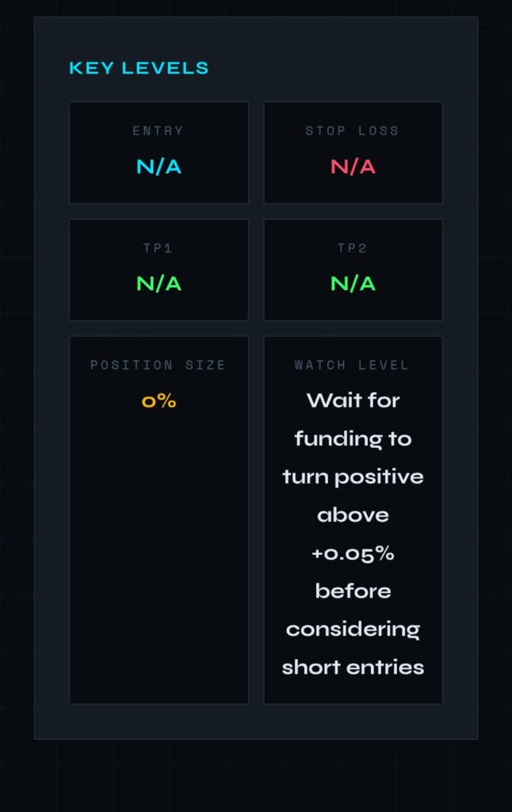Click the green N/A value under TP1

159,284
